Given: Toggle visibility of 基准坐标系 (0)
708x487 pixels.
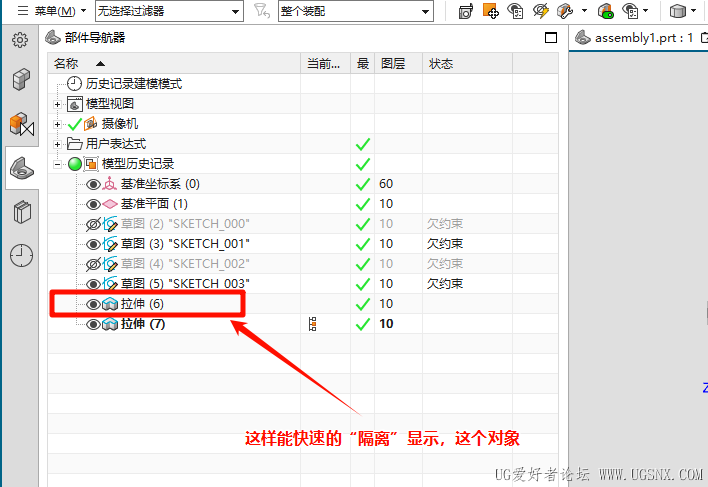Looking at the screenshot, I should coord(93,184).
